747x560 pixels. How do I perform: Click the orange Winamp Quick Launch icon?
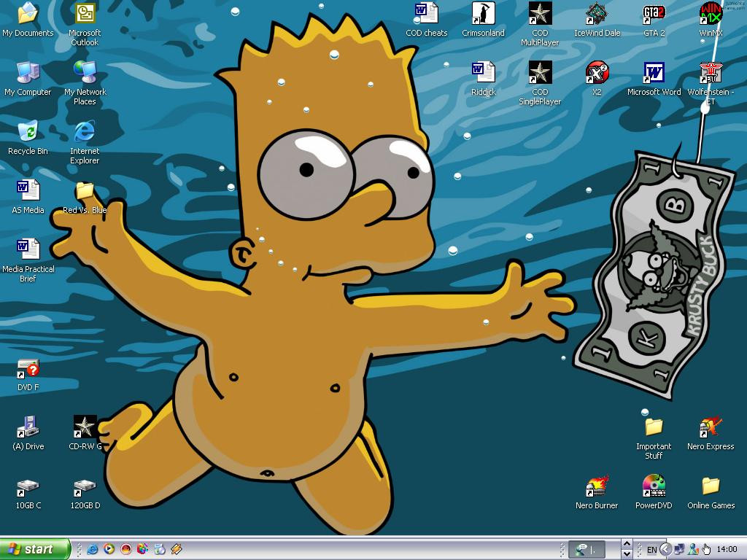[177, 549]
